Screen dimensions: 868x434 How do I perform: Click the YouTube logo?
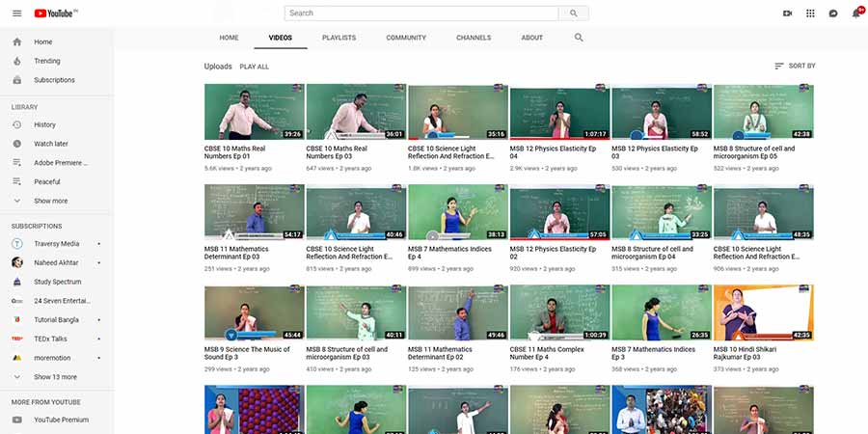[56, 14]
